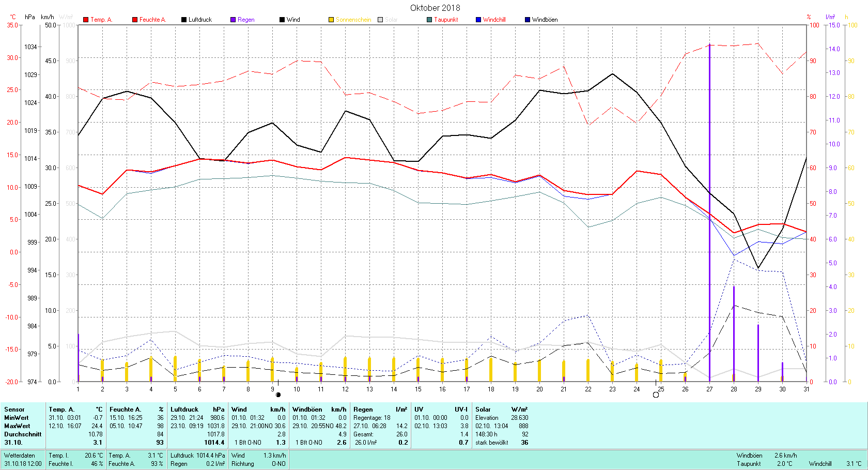
Task: Select the 'Wind' legend label
Action: coord(293,20)
